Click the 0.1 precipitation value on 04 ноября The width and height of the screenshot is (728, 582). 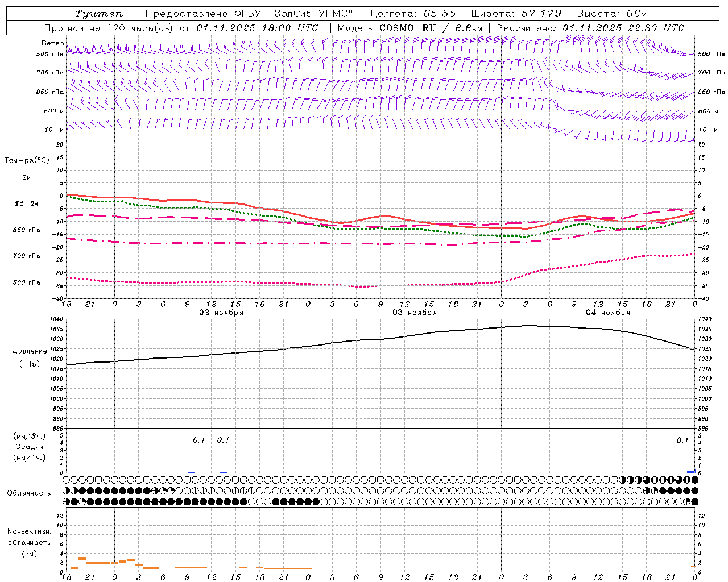pyautogui.click(x=682, y=440)
